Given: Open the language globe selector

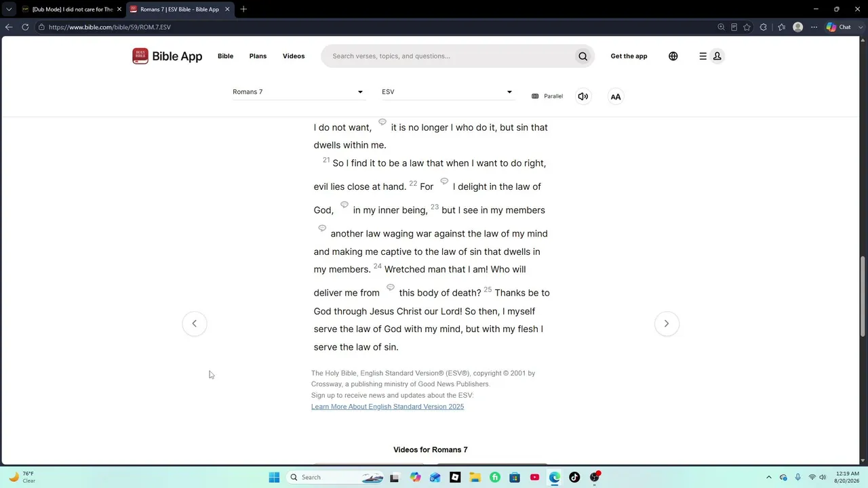Looking at the screenshot, I should click(x=673, y=56).
